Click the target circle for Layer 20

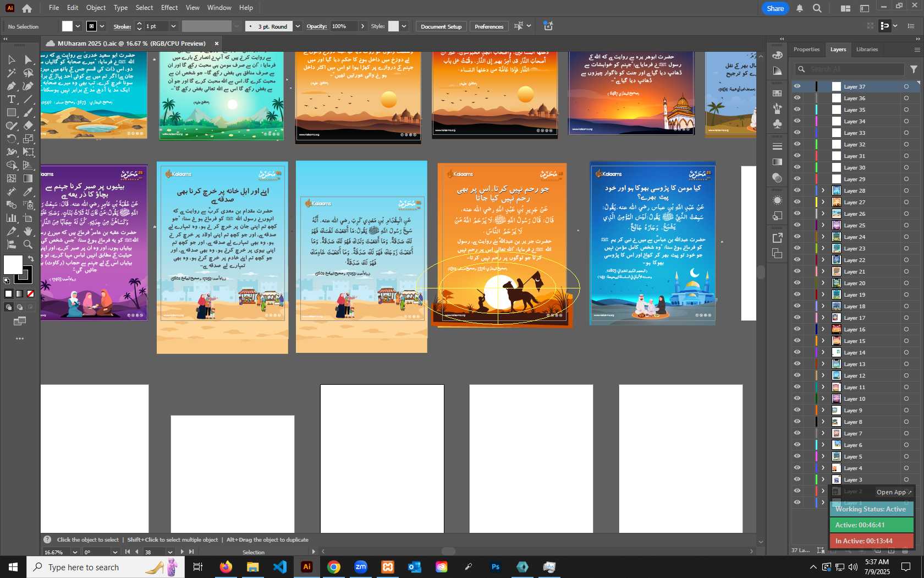click(906, 283)
